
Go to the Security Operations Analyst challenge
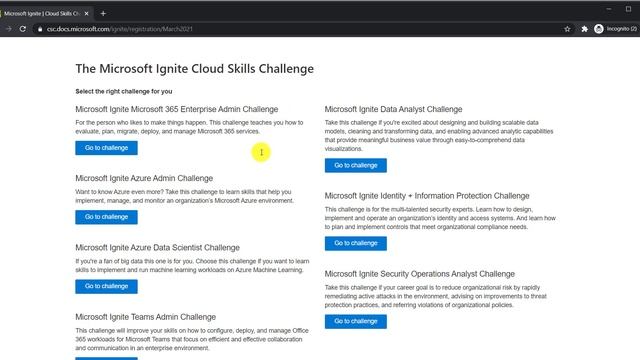pyautogui.click(x=356, y=321)
